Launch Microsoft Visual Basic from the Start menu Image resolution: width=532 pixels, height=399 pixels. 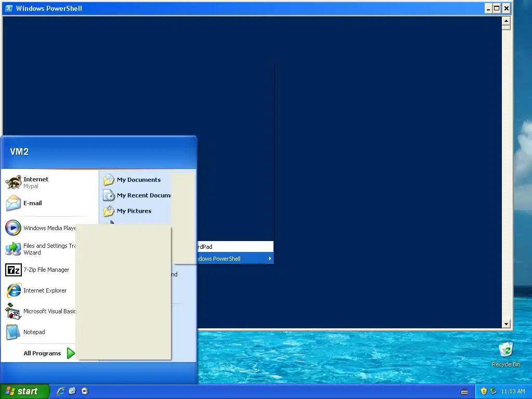(x=39, y=311)
